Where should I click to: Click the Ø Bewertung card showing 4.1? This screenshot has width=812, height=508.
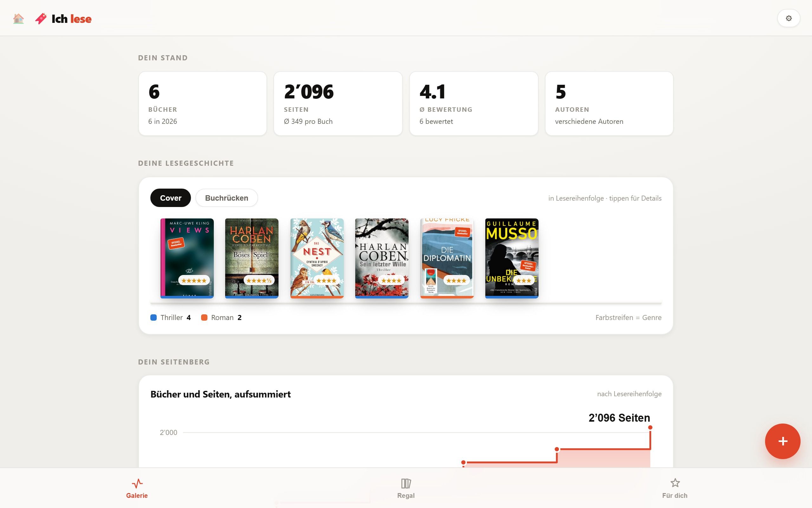(x=474, y=104)
